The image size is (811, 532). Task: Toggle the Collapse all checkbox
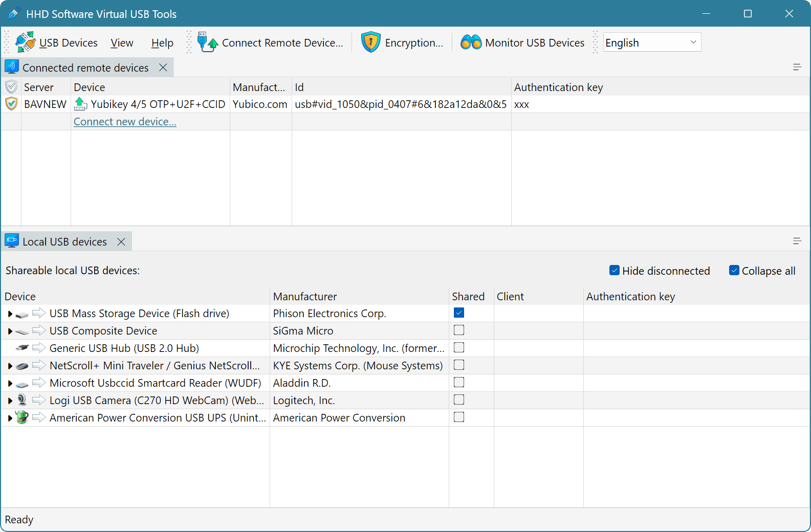click(734, 271)
